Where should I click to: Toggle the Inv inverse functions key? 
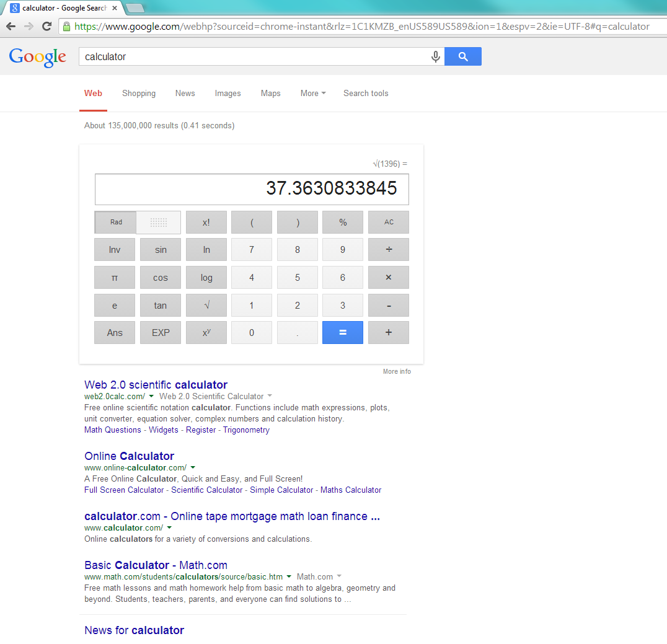[115, 250]
